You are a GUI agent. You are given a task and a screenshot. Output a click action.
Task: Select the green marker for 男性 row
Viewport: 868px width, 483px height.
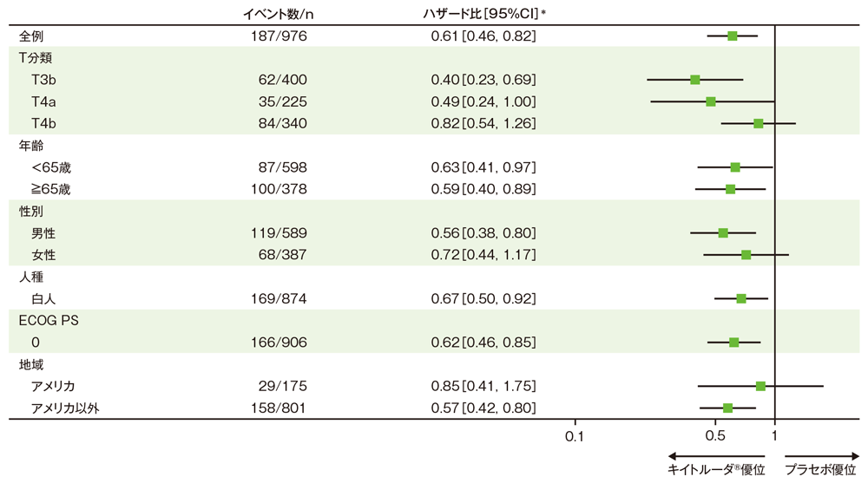click(x=723, y=233)
